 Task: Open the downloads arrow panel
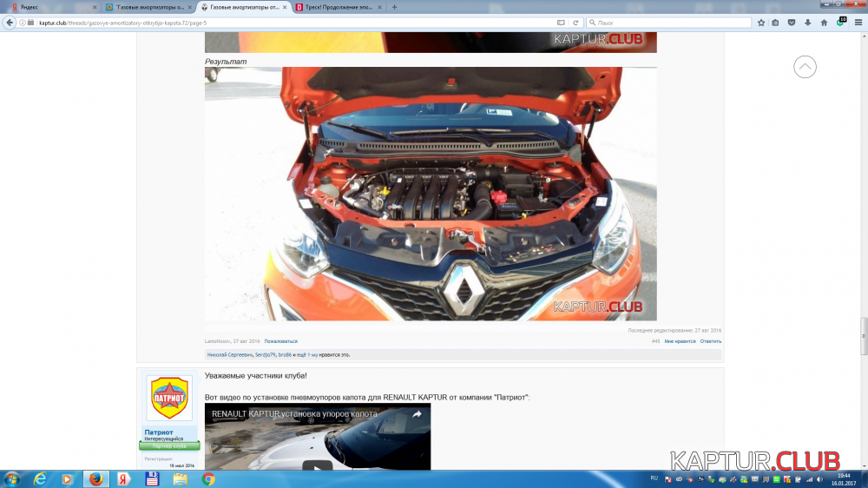[x=807, y=23]
